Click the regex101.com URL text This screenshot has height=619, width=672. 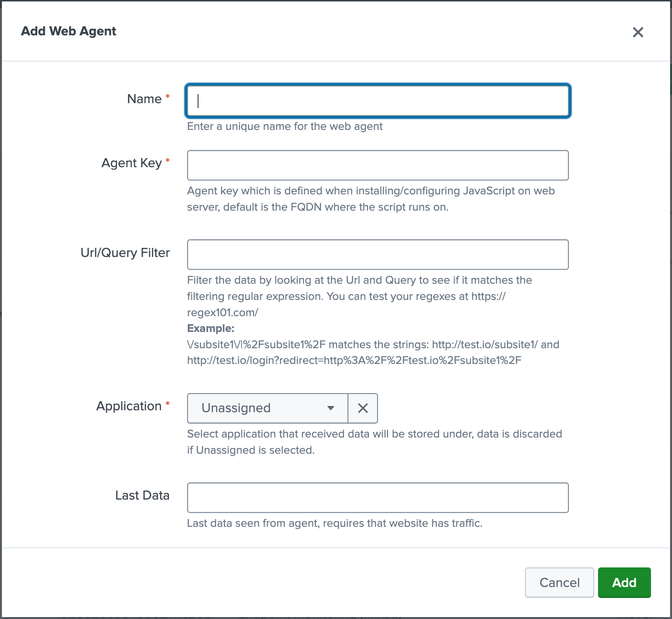pos(222,312)
